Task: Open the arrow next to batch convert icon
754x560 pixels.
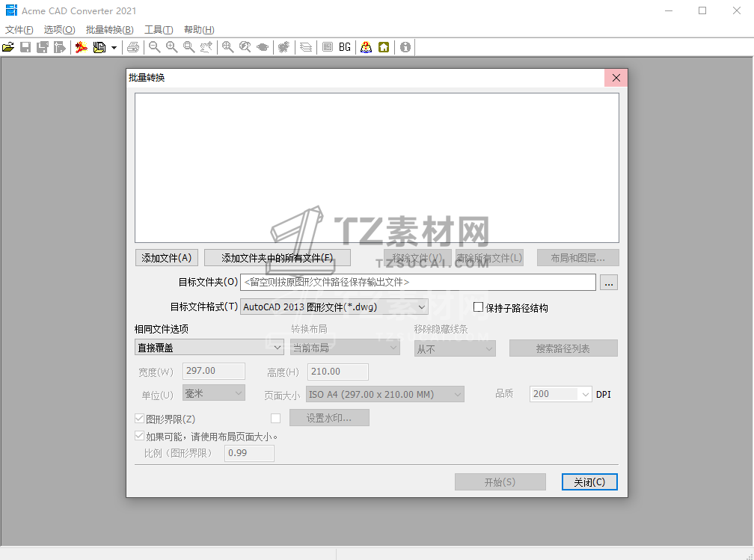Action: tap(114, 48)
